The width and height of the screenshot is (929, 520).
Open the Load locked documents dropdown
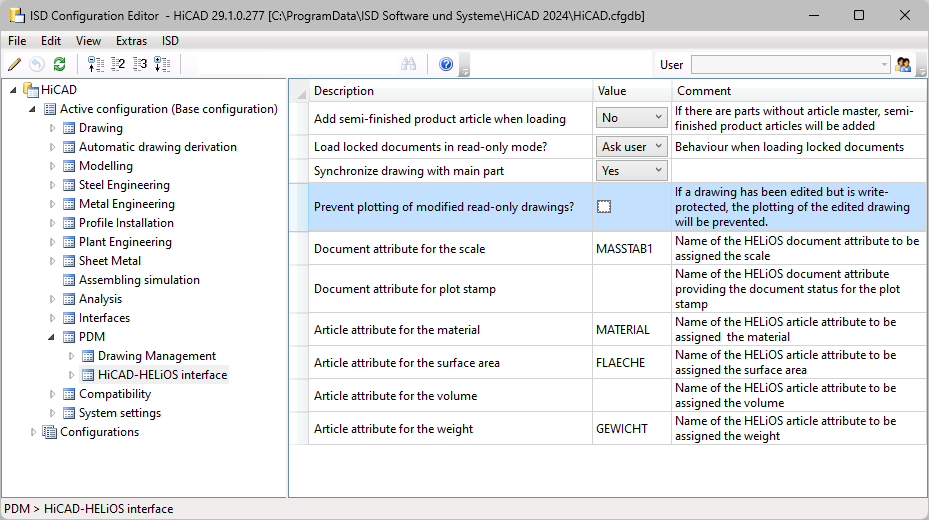coord(658,147)
